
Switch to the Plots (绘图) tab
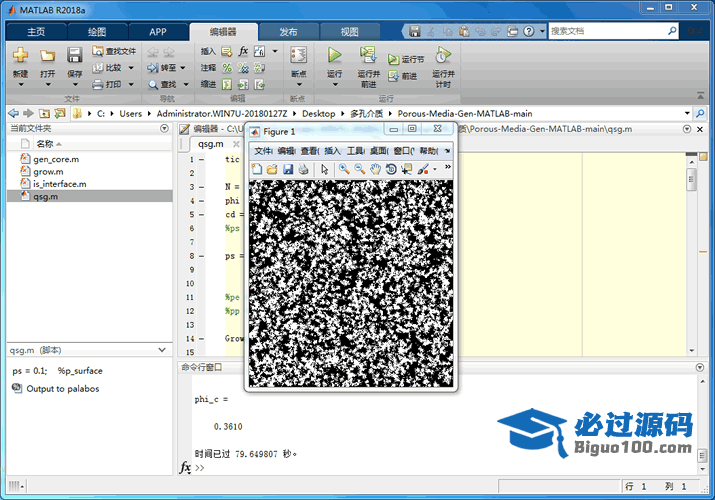click(97, 32)
